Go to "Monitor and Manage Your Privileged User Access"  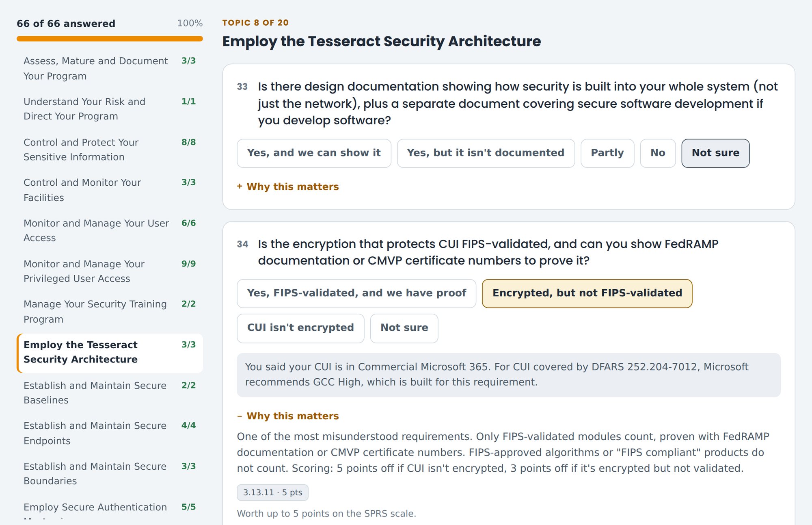pos(110,271)
